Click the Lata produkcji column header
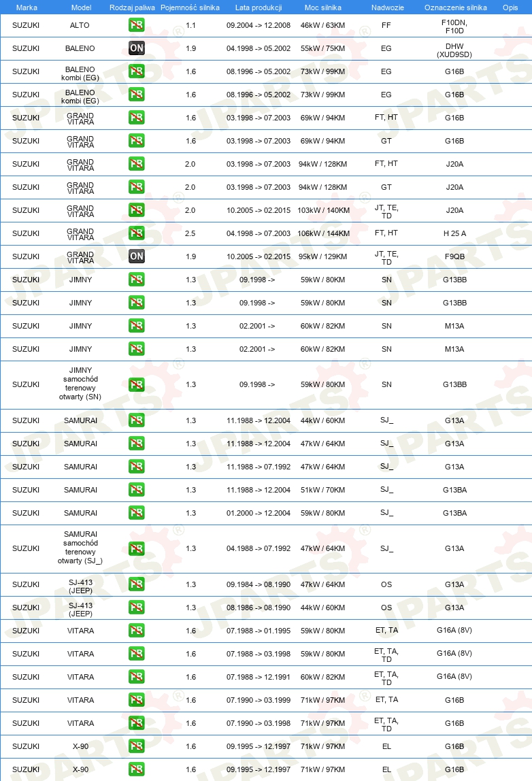The width and height of the screenshot is (532, 781). tap(259, 7)
